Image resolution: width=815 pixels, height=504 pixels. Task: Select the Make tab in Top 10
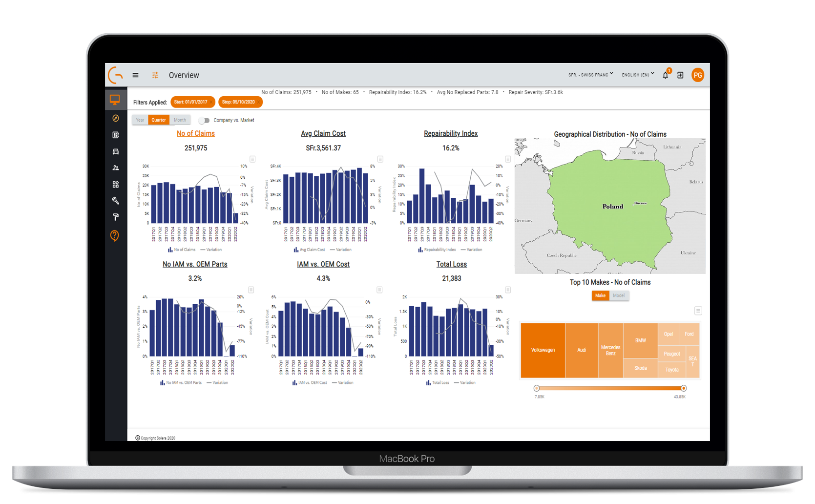pyautogui.click(x=600, y=295)
